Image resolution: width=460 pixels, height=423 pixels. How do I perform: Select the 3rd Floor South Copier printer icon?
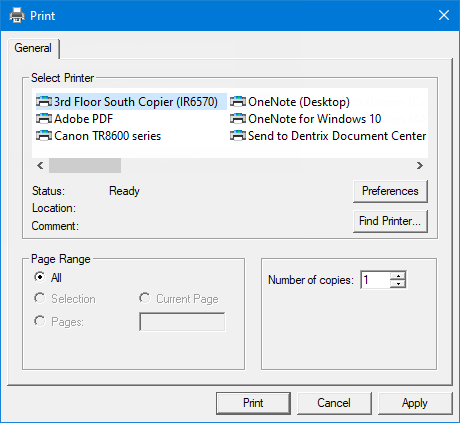tap(44, 101)
